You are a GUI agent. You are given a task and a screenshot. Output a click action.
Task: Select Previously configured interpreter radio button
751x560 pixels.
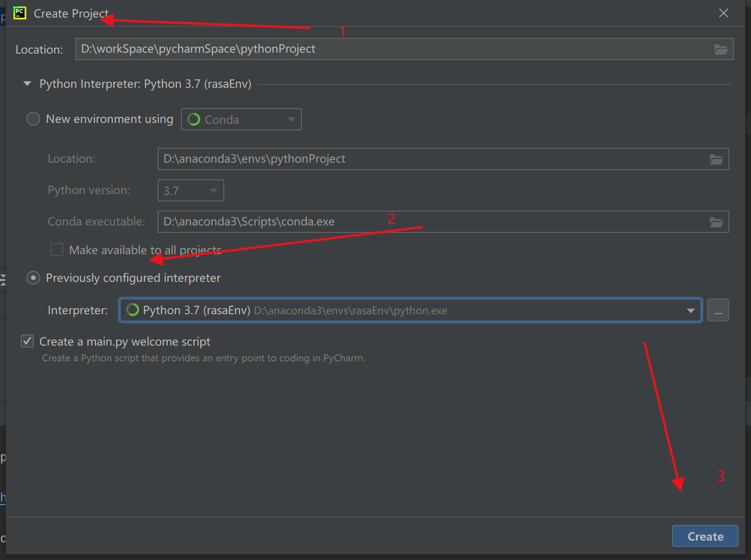33,278
